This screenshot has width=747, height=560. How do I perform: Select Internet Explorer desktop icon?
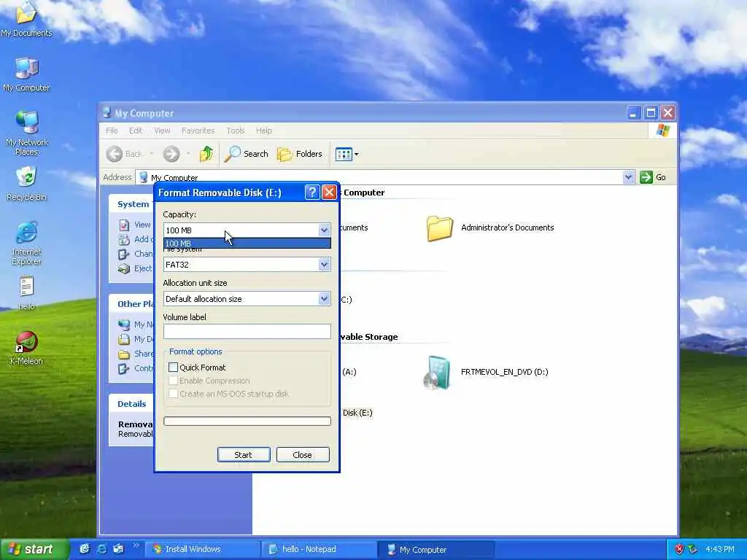pyautogui.click(x=27, y=244)
